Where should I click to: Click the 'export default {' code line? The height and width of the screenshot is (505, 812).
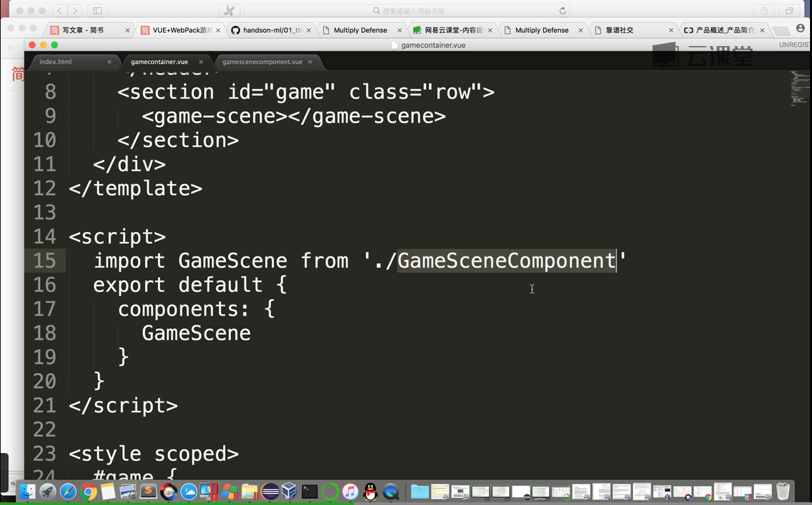click(x=190, y=285)
